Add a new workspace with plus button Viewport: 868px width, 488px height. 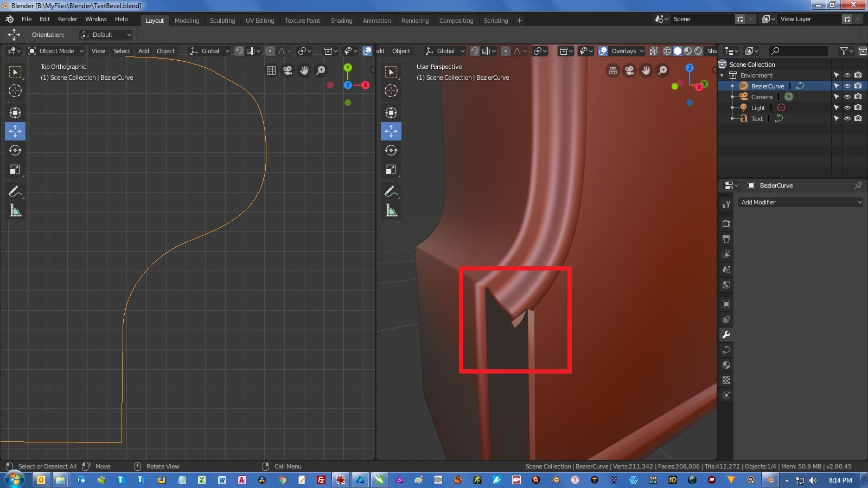point(519,21)
